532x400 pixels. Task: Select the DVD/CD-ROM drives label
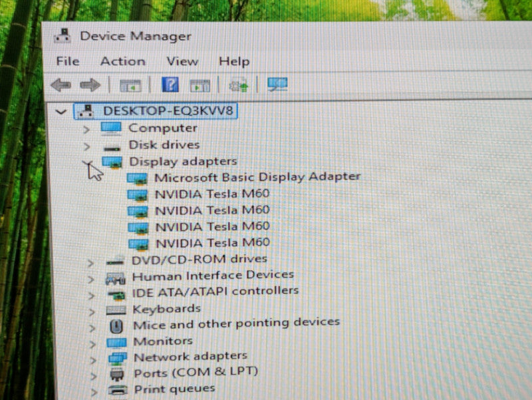199,260
